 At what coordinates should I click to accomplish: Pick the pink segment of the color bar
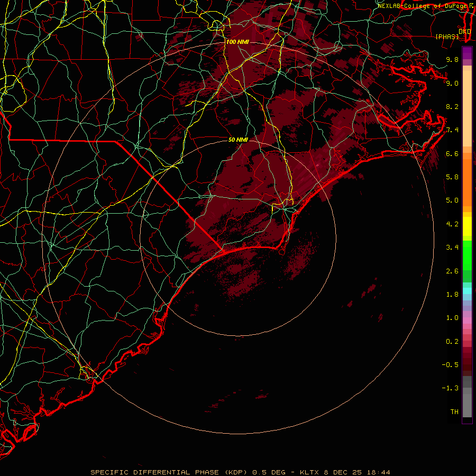click(467, 321)
